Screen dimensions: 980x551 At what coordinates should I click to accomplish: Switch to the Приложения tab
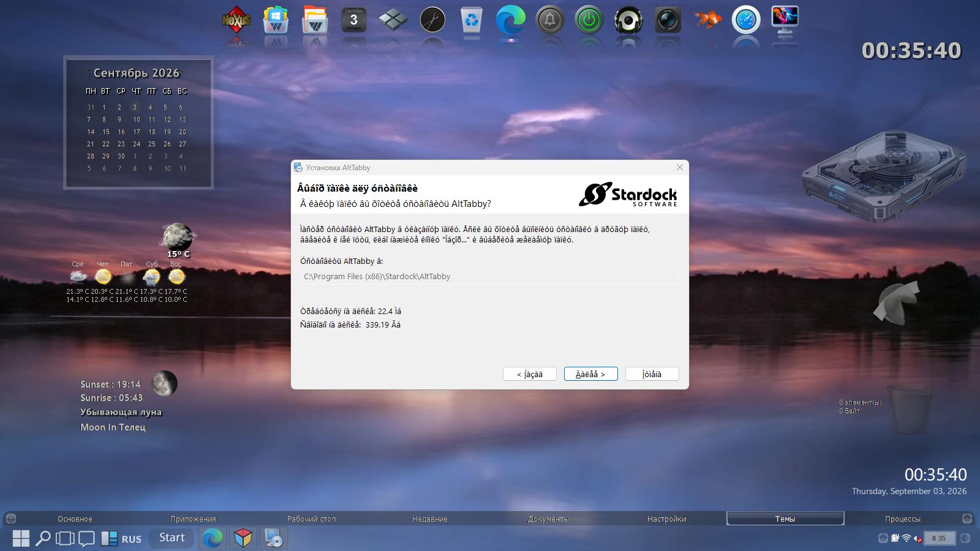193,519
